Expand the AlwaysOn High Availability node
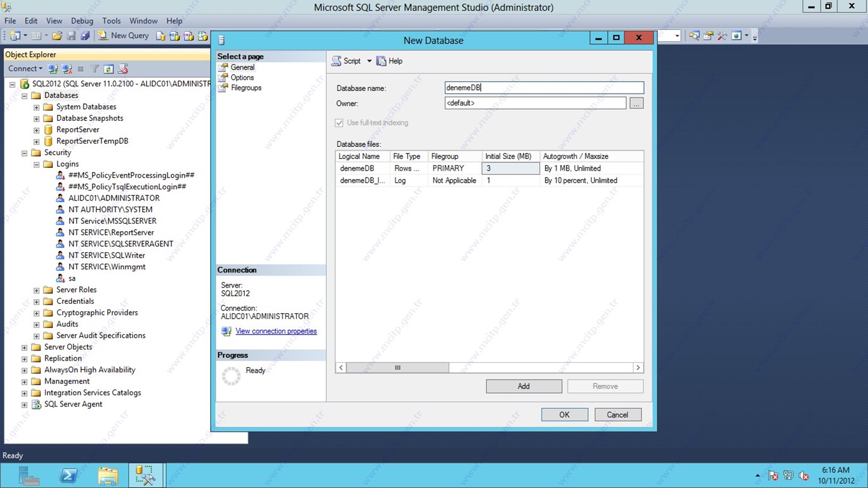Image resolution: width=868 pixels, height=488 pixels. click(x=24, y=370)
